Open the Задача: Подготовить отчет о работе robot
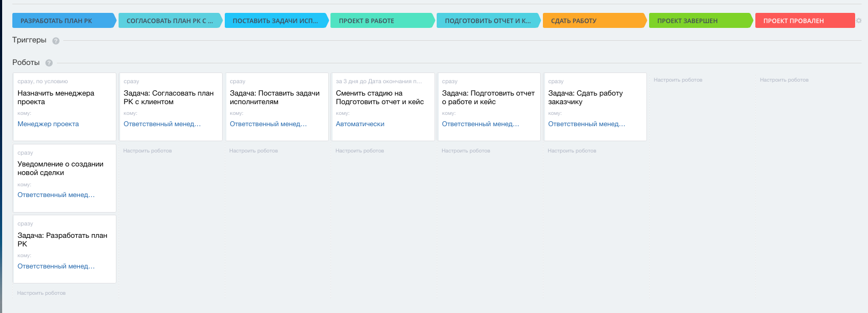Viewport: 868px width, 313px height. tap(488, 97)
